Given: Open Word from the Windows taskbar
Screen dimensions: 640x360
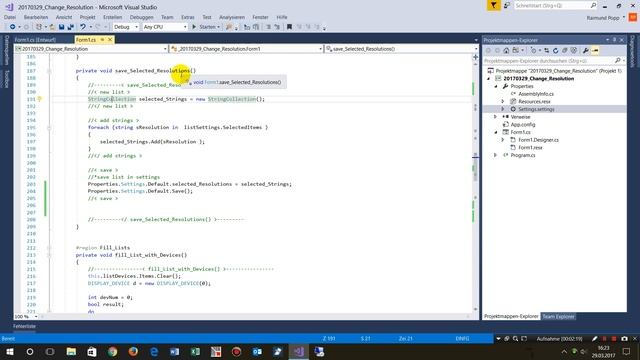Looking at the screenshot, I should 174,351.
